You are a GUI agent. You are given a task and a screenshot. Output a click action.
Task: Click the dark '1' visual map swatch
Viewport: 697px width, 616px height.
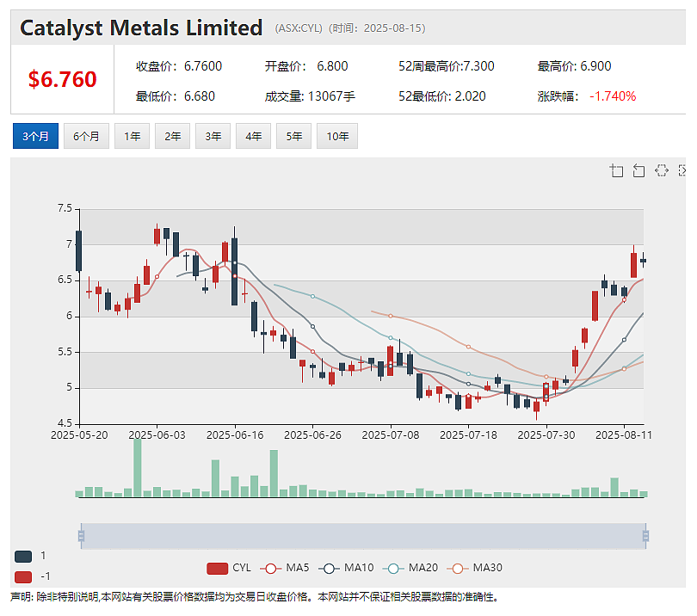[23, 556]
